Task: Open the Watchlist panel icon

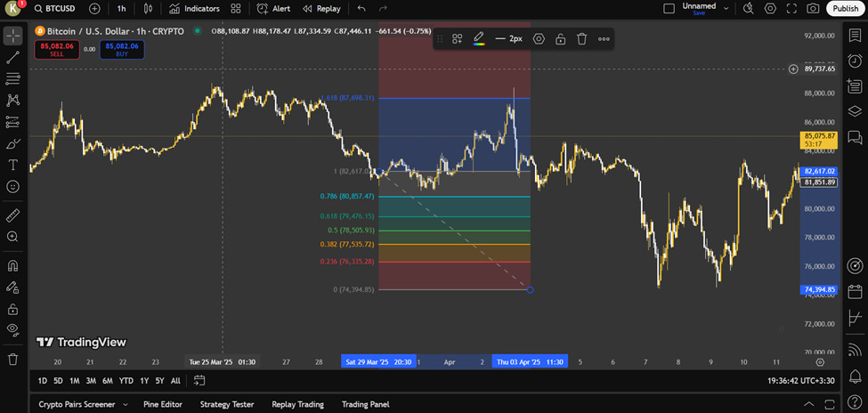Action: [856, 36]
